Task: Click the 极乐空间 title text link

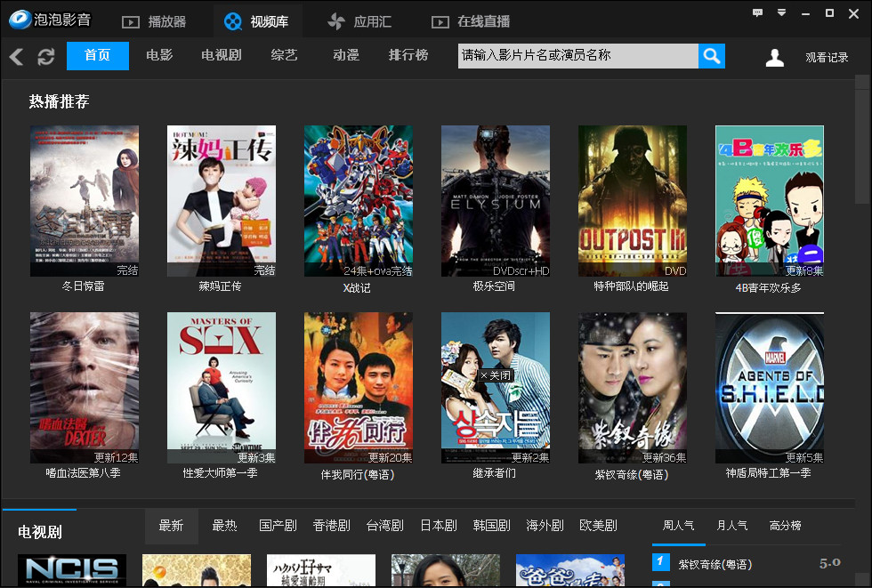Action: [494, 286]
